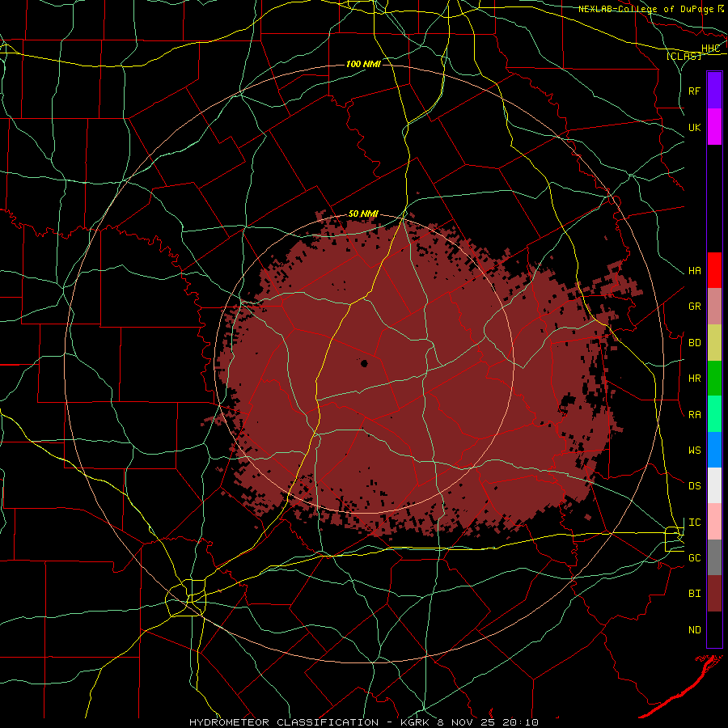Click the HA legend label

pos(694,271)
